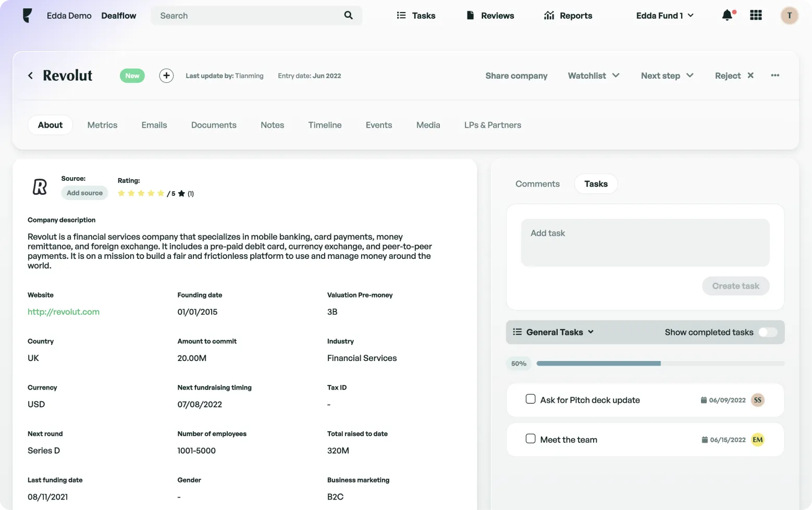Click the plus icon next to Revolut
812x510 pixels.
pyautogui.click(x=166, y=76)
